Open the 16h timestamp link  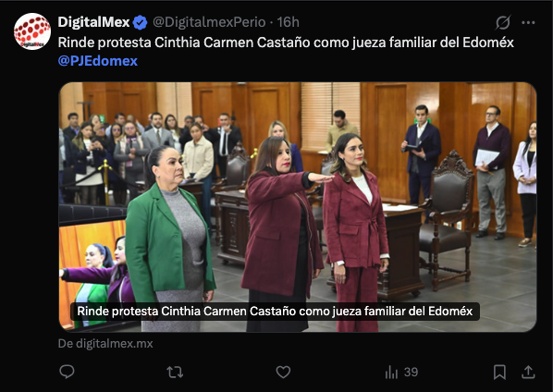click(x=289, y=22)
